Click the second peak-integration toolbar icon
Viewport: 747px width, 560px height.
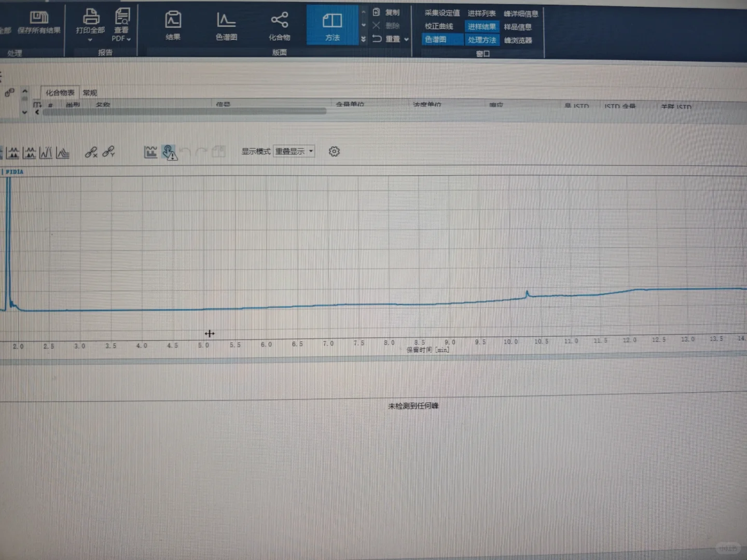pos(30,152)
